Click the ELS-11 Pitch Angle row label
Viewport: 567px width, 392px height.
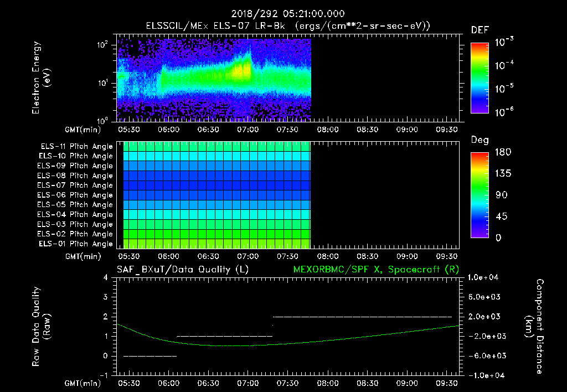pos(76,147)
